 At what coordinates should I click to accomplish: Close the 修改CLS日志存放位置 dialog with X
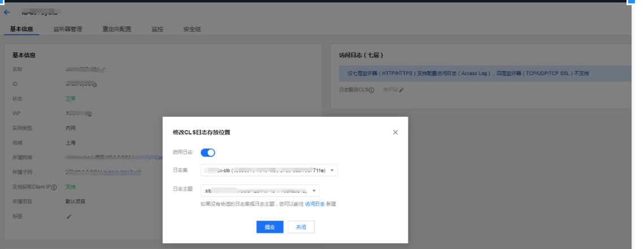point(395,132)
